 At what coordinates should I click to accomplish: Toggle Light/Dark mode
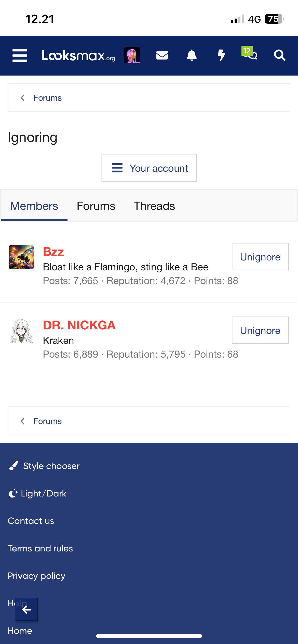click(x=38, y=493)
